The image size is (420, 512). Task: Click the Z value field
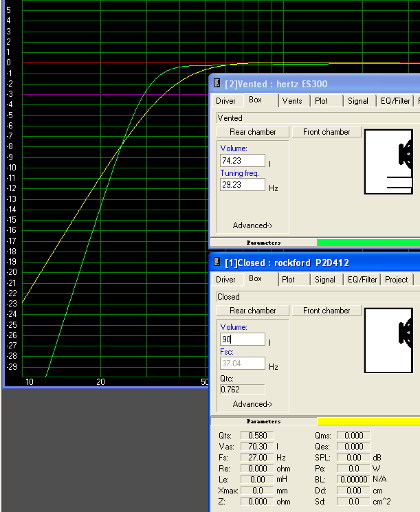tap(257, 501)
